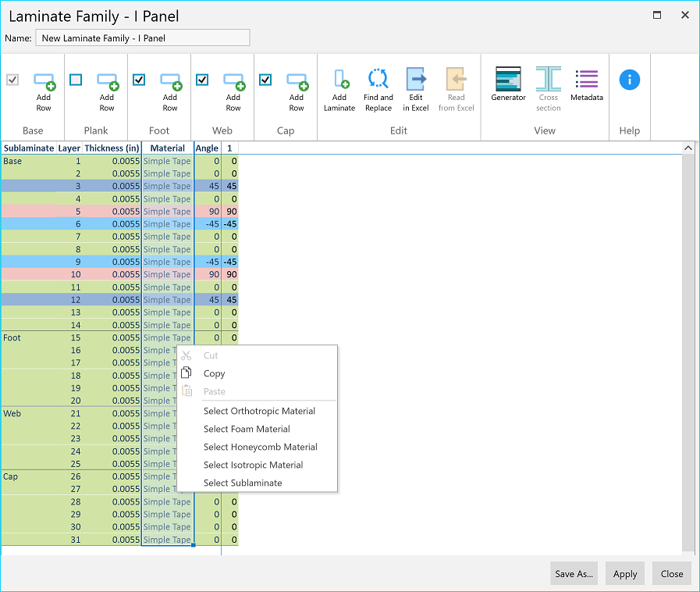The width and height of the screenshot is (700, 592).
Task: Open Help info icon
Action: (x=630, y=80)
